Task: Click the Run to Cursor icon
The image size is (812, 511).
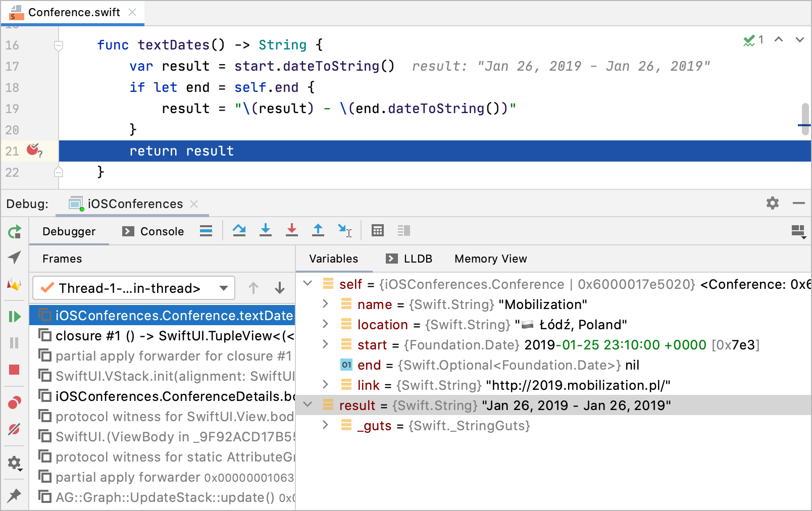Action: (x=344, y=230)
